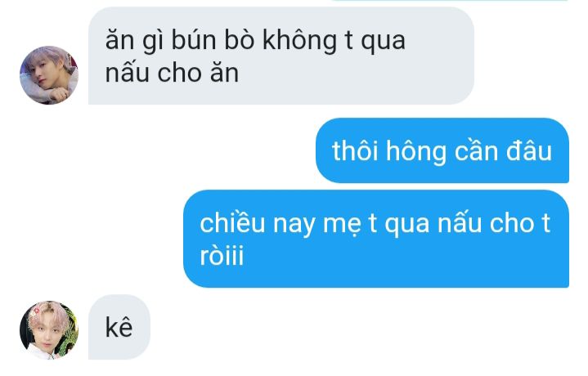The image size is (588, 376).
Task: Click the word "chiều" in blue bubble
Action: pos(232,223)
